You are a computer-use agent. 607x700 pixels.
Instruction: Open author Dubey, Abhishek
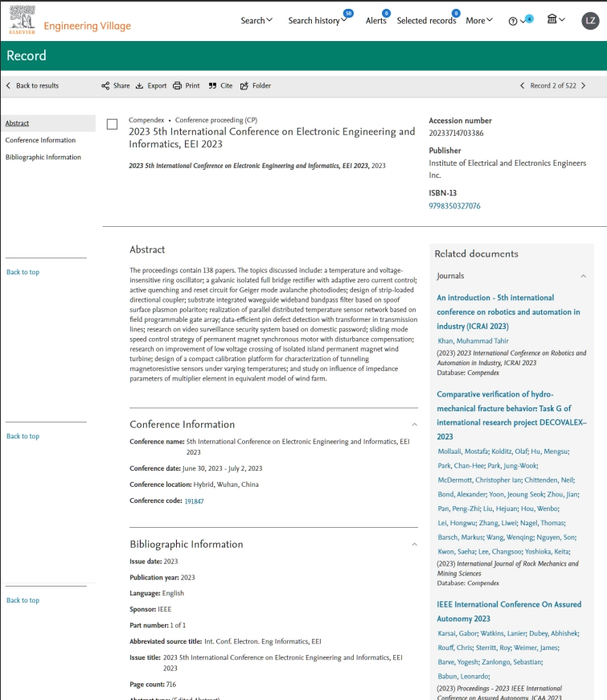coord(553,633)
